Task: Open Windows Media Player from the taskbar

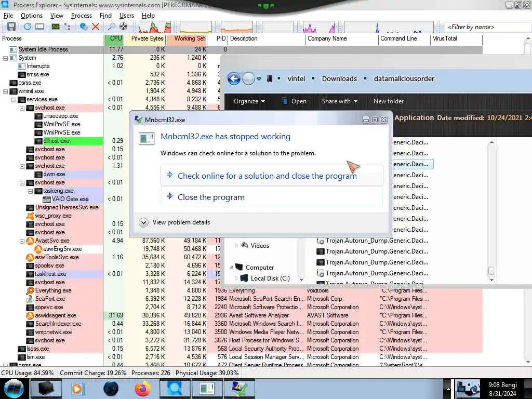Action: pos(77,389)
